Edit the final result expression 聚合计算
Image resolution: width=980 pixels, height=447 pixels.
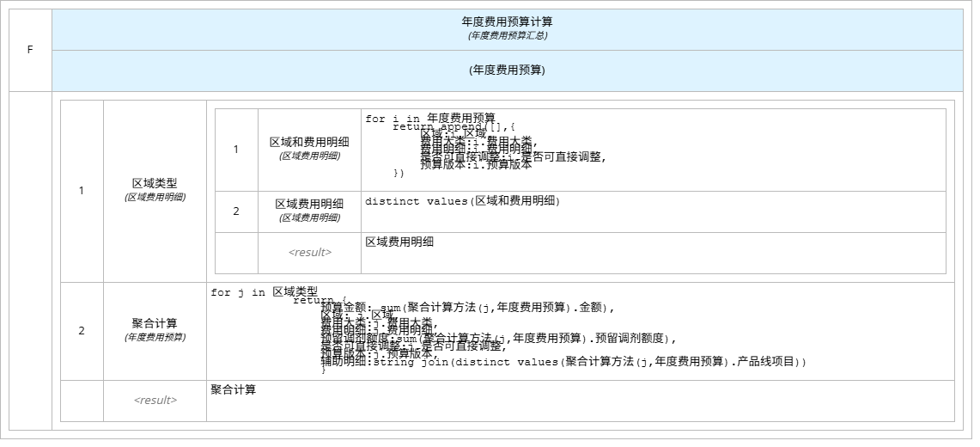click(x=580, y=401)
